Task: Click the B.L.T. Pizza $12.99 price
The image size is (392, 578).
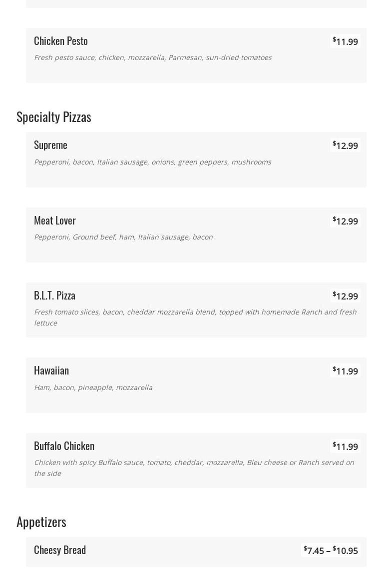Action: 346,296
